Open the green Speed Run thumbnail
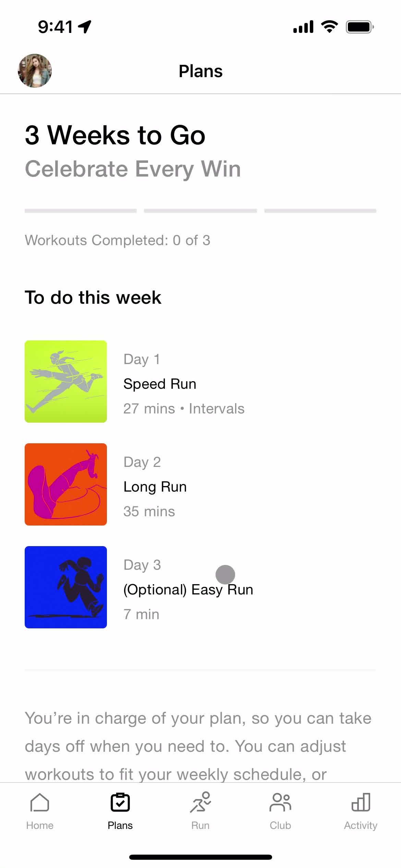This screenshot has width=401, height=868. [66, 381]
